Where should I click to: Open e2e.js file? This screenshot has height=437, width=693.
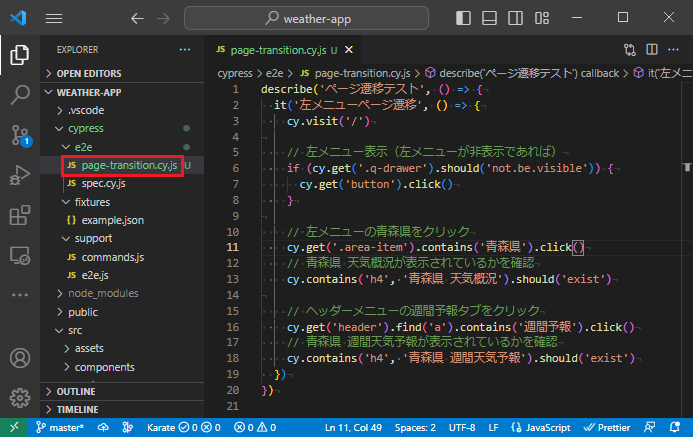pos(122,275)
